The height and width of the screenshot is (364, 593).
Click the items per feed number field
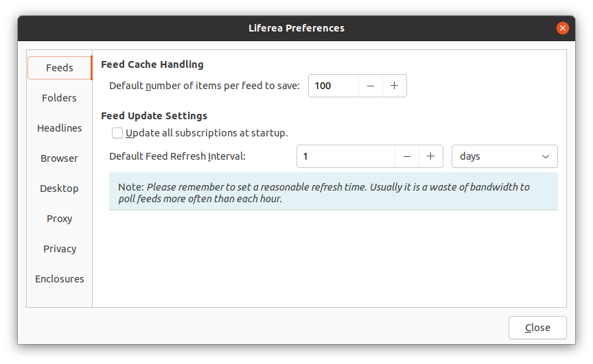tap(334, 86)
